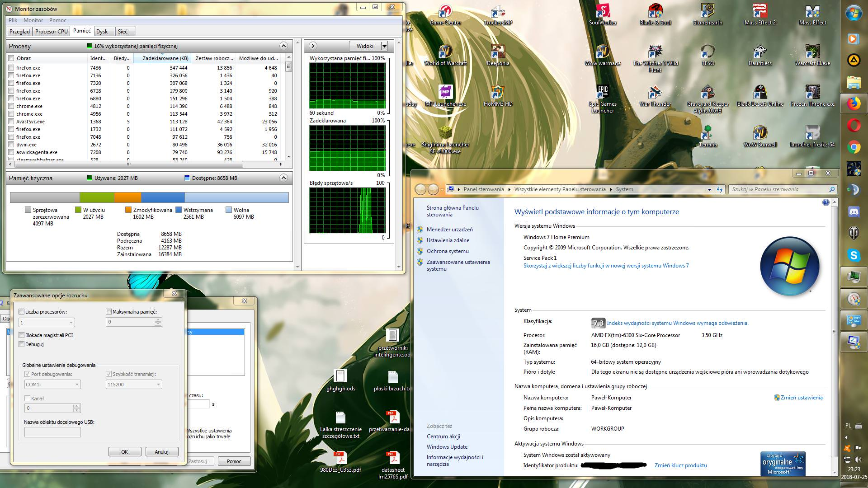Collapse the Procesy section chevron

pyautogui.click(x=283, y=46)
